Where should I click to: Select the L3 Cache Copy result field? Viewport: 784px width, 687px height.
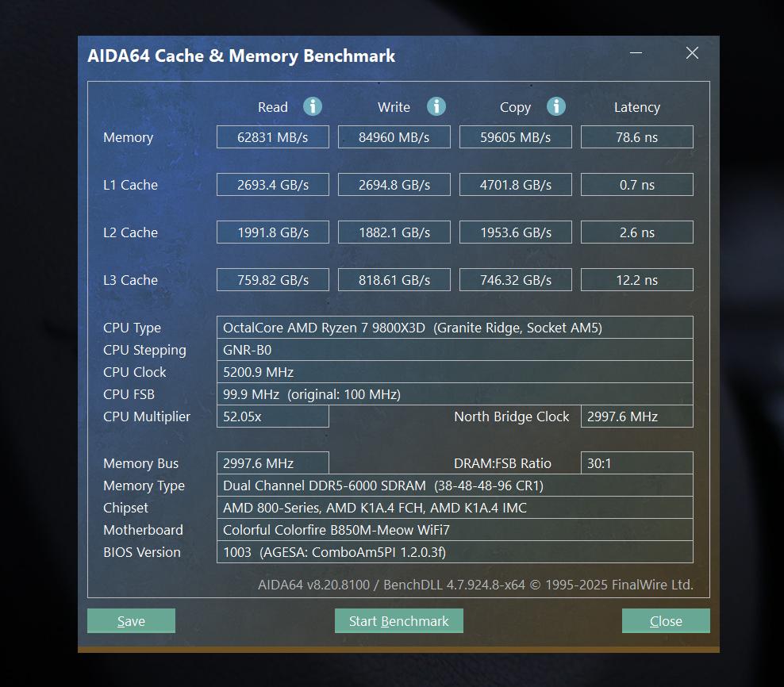[x=515, y=279]
